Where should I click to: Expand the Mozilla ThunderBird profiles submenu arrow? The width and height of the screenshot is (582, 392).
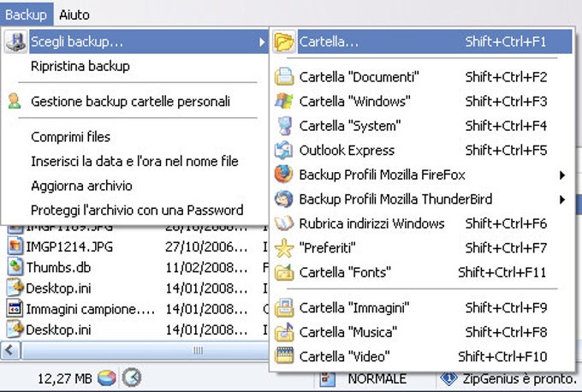(562, 199)
